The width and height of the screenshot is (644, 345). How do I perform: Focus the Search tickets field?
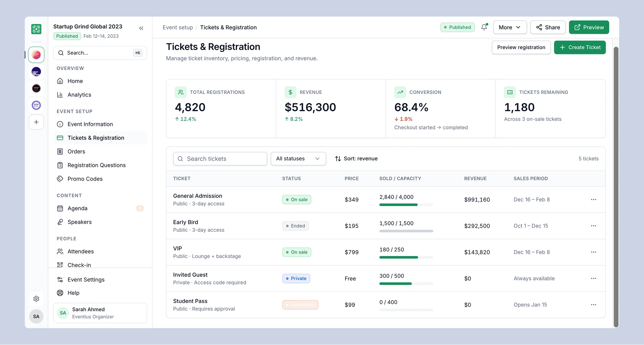(220, 159)
